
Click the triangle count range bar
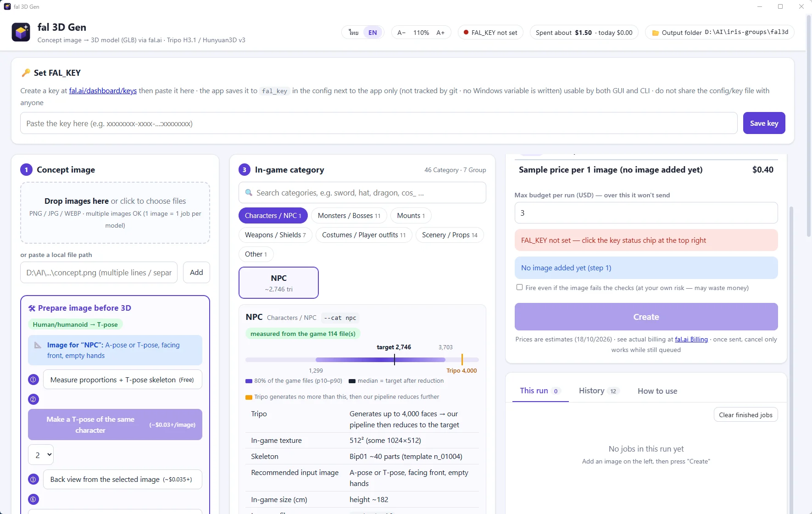(x=362, y=360)
